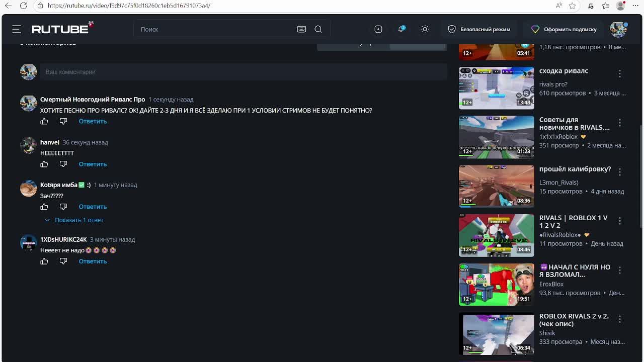Open НАЧАЛ С НУЛЯ НО Я ВЗЛОМАЛ title
Viewport: 644px width, 362px height.
coord(575,271)
